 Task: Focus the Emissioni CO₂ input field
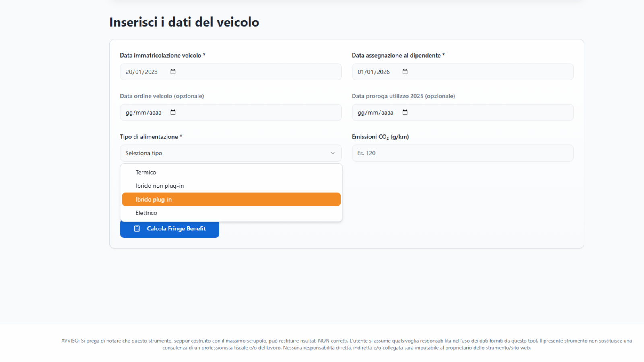tap(462, 153)
